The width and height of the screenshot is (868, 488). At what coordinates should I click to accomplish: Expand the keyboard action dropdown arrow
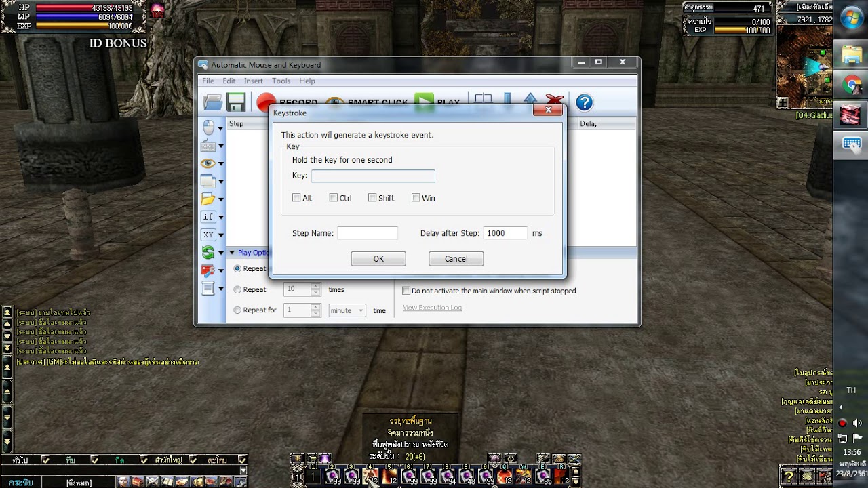coord(220,146)
